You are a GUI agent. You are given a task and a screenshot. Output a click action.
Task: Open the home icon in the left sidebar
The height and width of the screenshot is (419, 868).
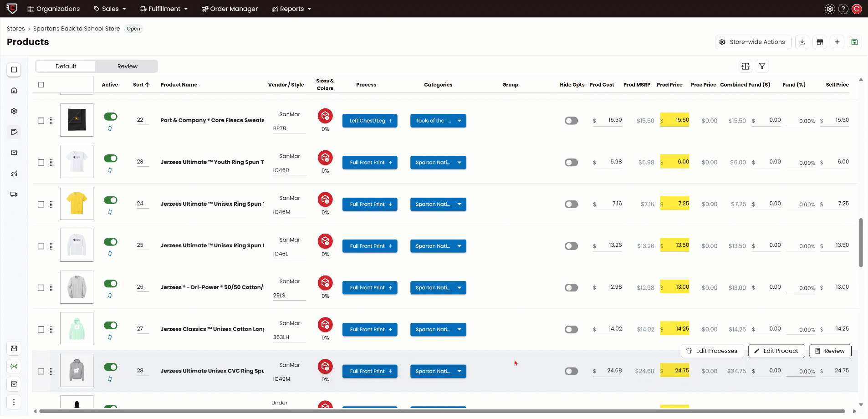[x=14, y=90]
